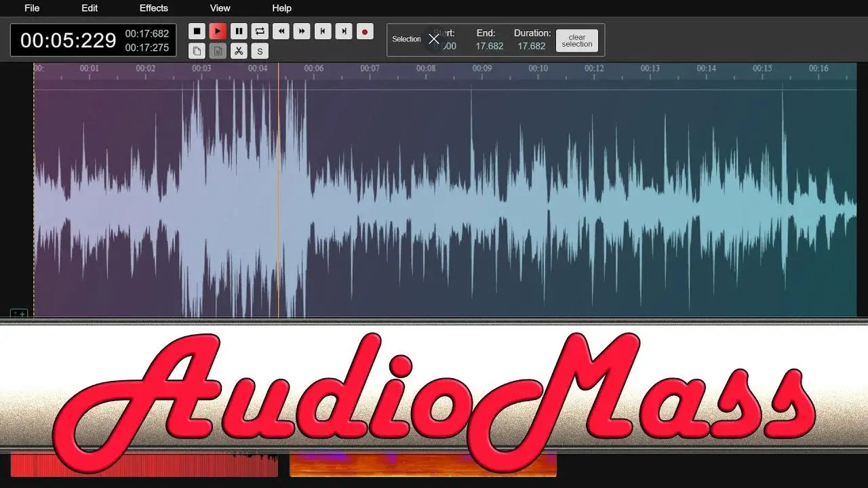This screenshot has width=868, height=488.
Task: Cut the selection with scissors icon
Action: pyautogui.click(x=239, y=51)
